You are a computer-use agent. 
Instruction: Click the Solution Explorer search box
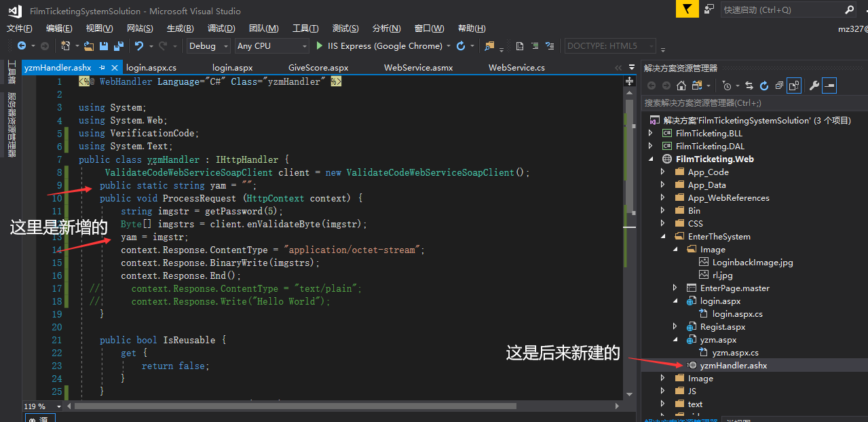(x=755, y=103)
